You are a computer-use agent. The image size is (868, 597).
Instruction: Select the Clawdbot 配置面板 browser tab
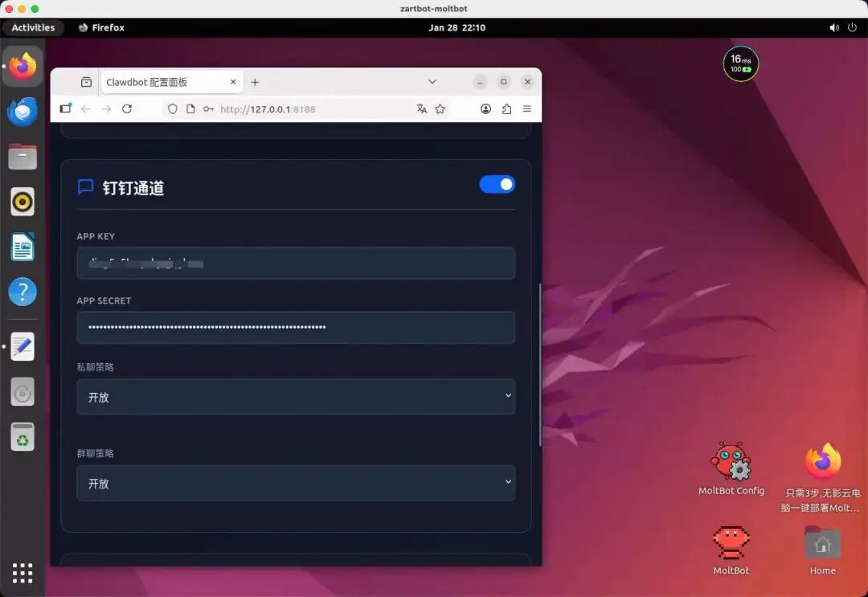click(x=161, y=81)
